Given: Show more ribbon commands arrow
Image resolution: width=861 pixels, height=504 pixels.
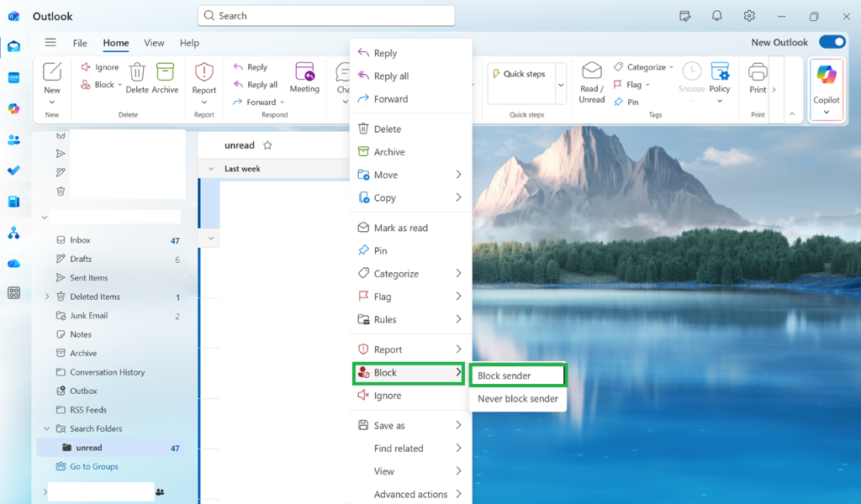Looking at the screenshot, I should pyautogui.click(x=774, y=89).
